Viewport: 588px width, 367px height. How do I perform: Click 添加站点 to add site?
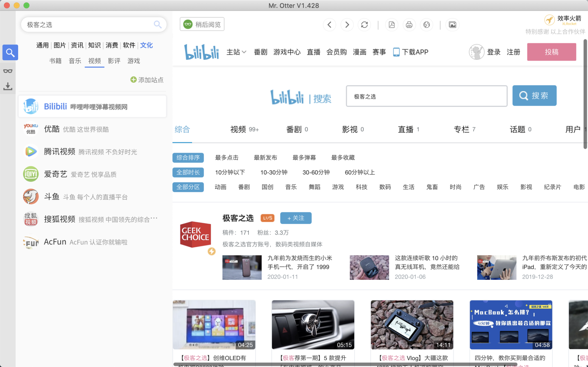coord(147,80)
